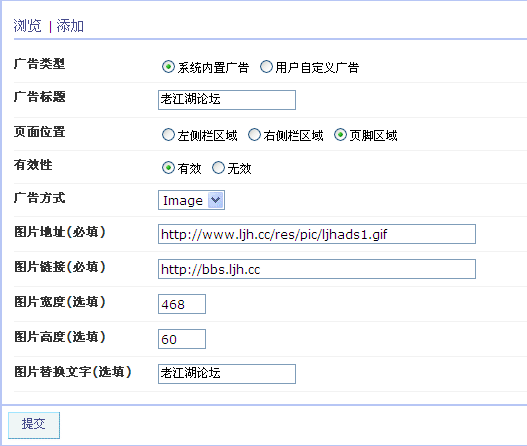Screen dimensions: 527x446
Task: Focus the 图片高度 field showing 60
Action: coord(182,339)
